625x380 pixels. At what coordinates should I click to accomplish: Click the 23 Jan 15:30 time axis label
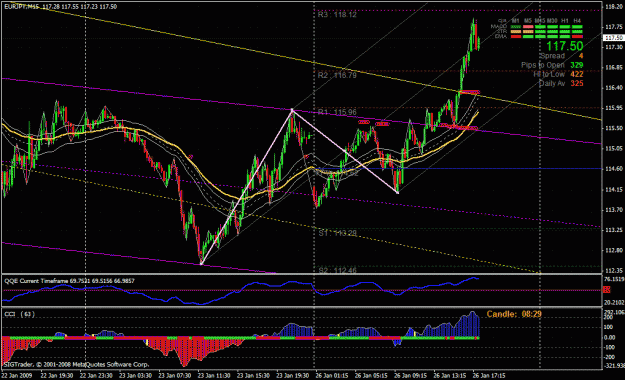254,375
